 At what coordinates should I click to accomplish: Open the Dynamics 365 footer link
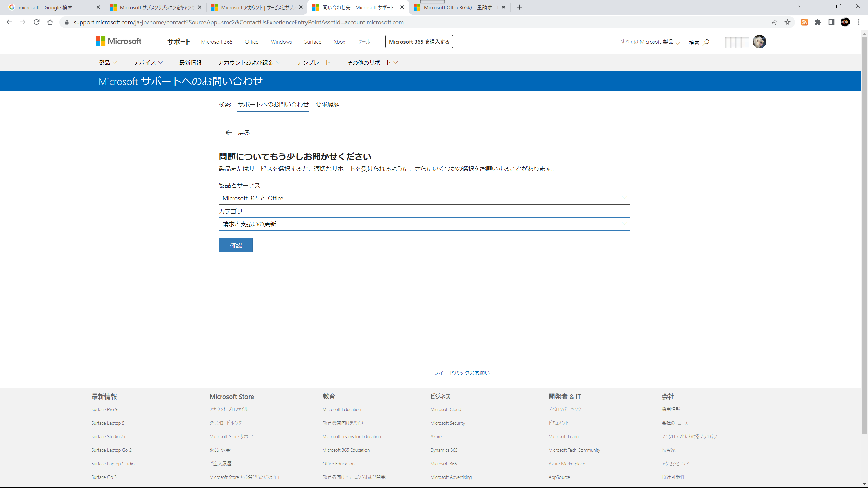click(x=444, y=450)
